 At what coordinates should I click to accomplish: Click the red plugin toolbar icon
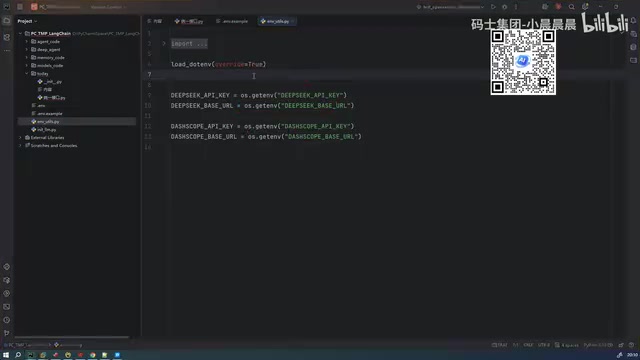(x=558, y=7)
